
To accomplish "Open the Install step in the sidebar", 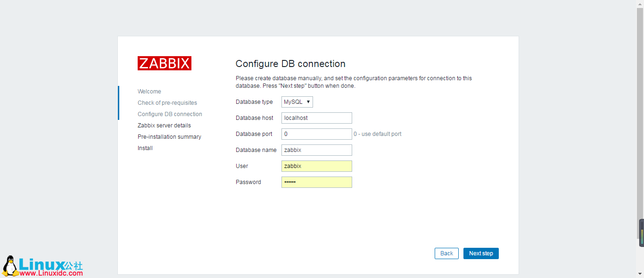I will [145, 148].
